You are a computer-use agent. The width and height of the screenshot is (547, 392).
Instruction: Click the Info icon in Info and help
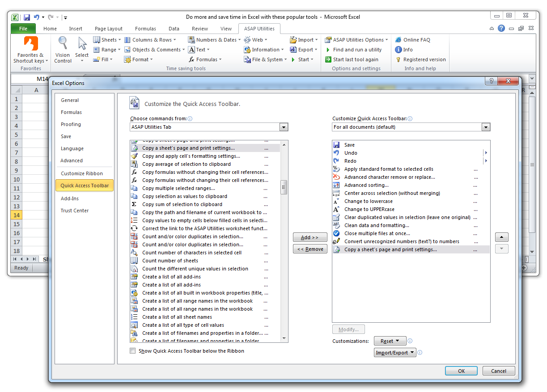398,50
